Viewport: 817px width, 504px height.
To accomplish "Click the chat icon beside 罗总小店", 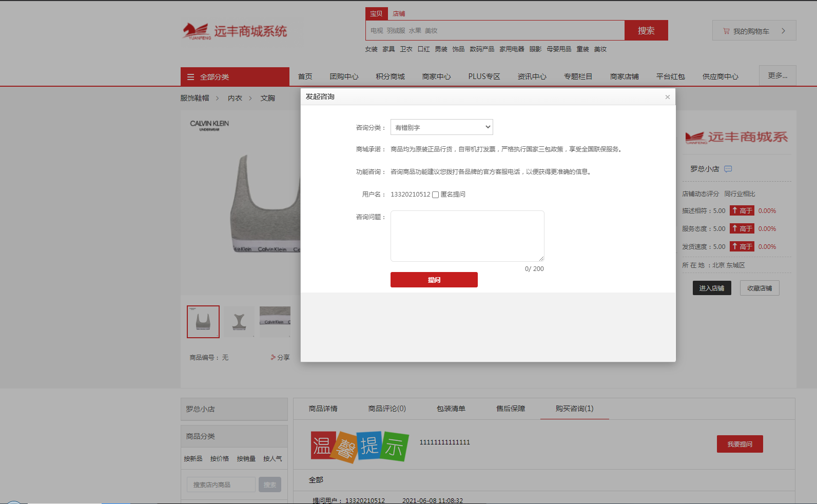I will (x=728, y=169).
